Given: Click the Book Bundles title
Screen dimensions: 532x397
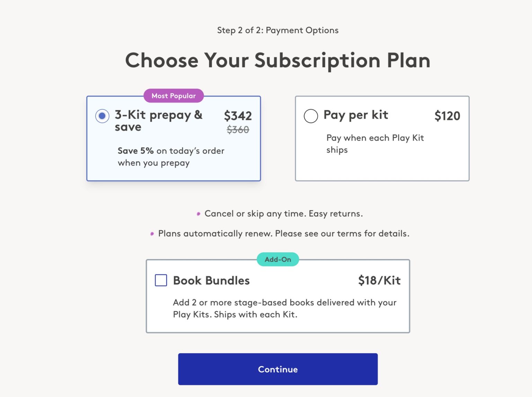Looking at the screenshot, I should point(211,281).
